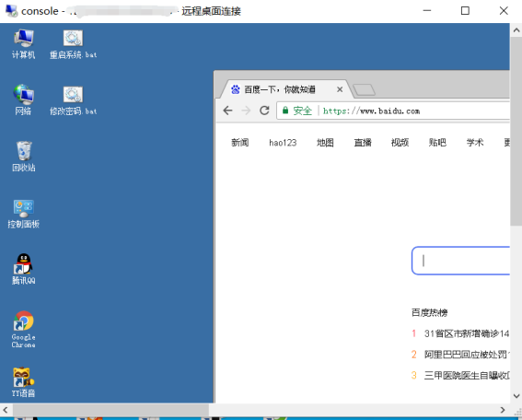522x420 pixels.
Task: Reload the Baidu page
Action: 264,111
